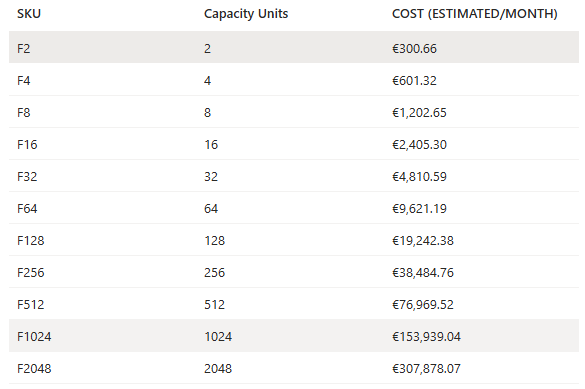Select the F2048 SKU entry
This screenshot has width=585, height=389.
coord(34,369)
